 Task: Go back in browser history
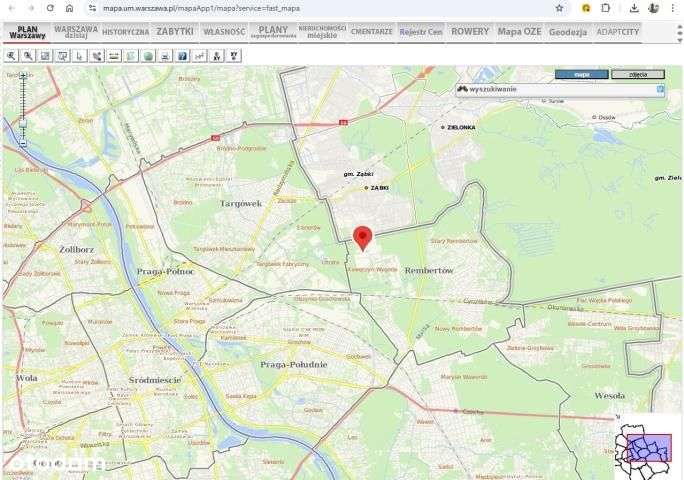point(12,8)
